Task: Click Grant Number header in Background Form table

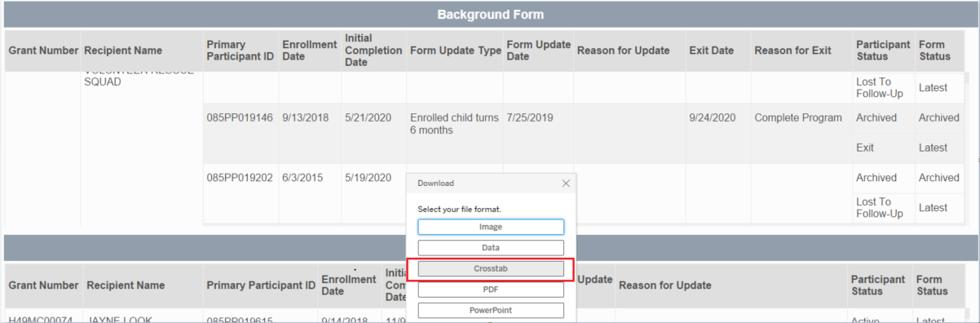Action: [43, 51]
